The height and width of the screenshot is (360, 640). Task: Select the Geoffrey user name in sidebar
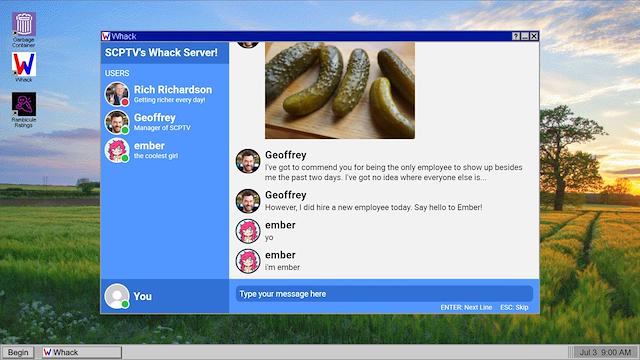click(155, 118)
